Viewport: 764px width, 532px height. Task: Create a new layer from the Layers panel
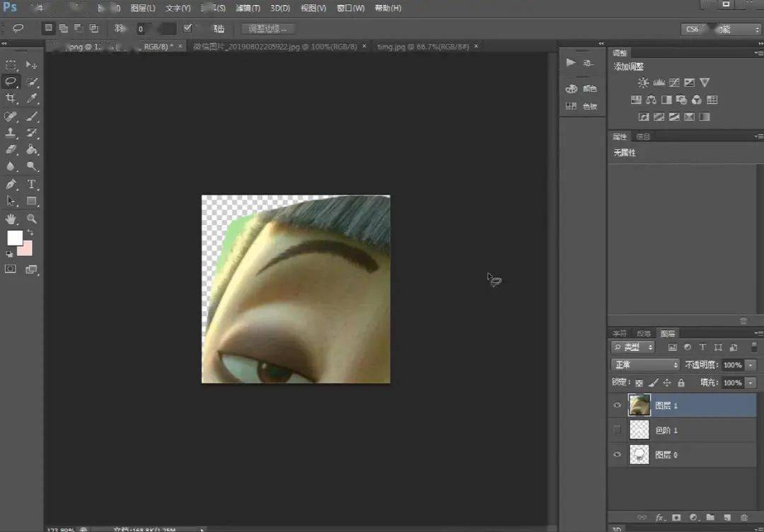click(727, 517)
